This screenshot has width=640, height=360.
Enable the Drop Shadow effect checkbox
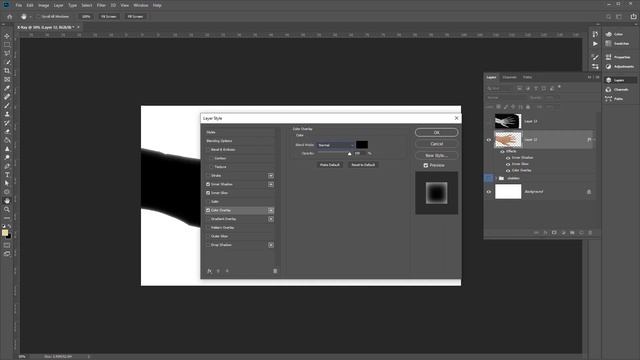208,245
